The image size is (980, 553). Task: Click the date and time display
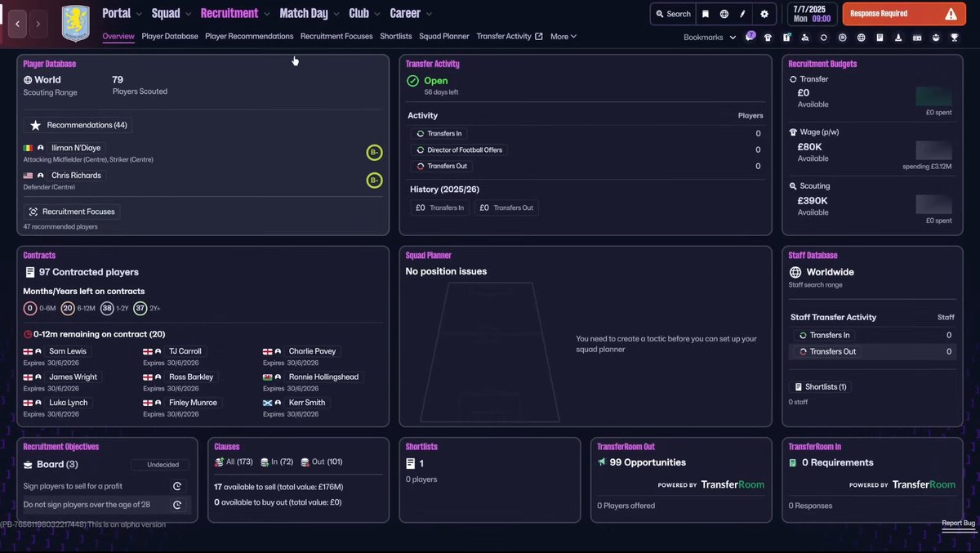811,14
